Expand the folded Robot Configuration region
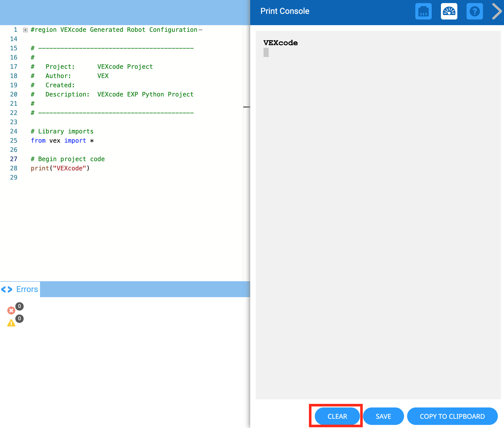This screenshot has height=428, width=504. (25, 30)
